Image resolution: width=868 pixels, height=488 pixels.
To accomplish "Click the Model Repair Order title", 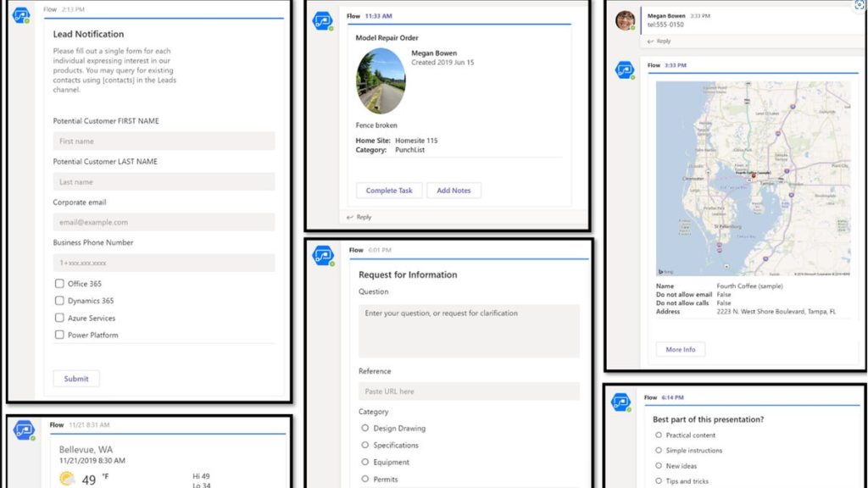I will [x=387, y=37].
